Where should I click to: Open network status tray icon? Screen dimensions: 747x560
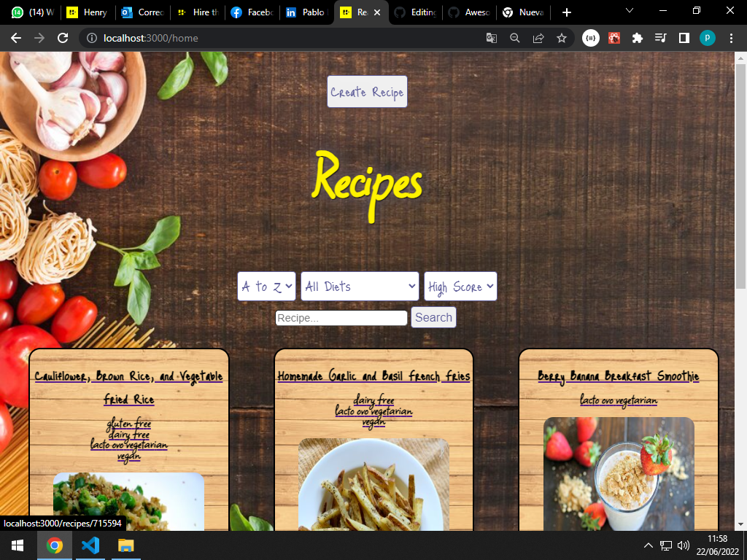(x=665, y=545)
